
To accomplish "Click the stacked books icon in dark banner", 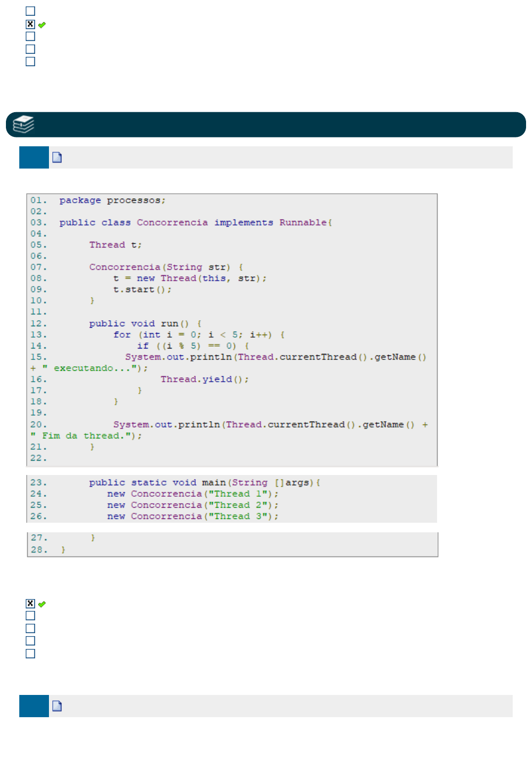I will [23, 125].
